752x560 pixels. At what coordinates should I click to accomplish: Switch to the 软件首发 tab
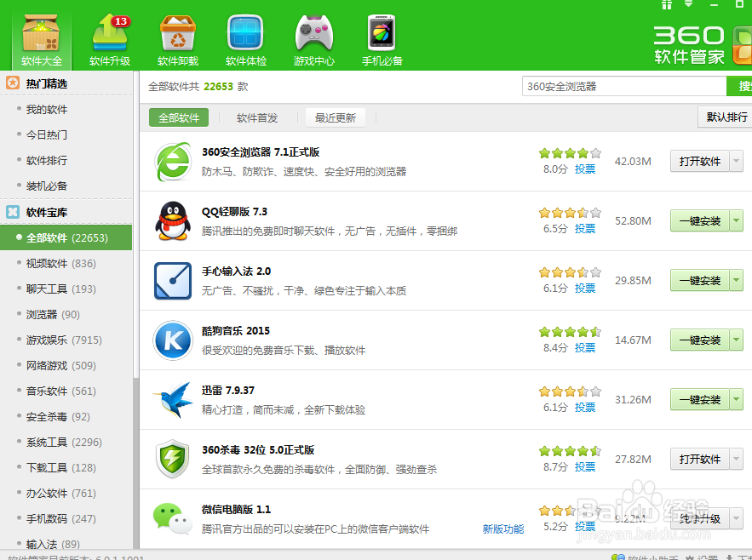point(257,117)
